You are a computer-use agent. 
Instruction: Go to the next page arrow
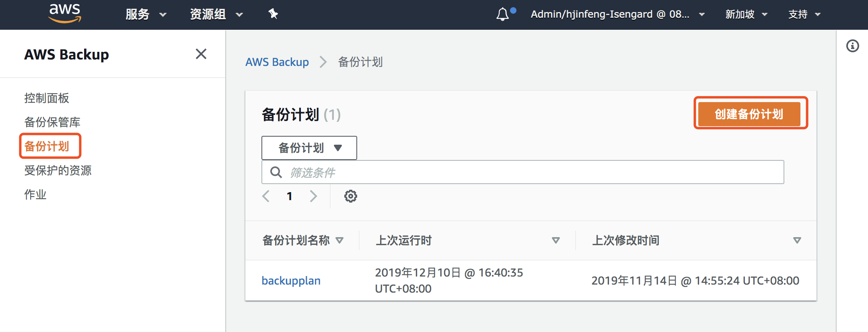pos(313,196)
